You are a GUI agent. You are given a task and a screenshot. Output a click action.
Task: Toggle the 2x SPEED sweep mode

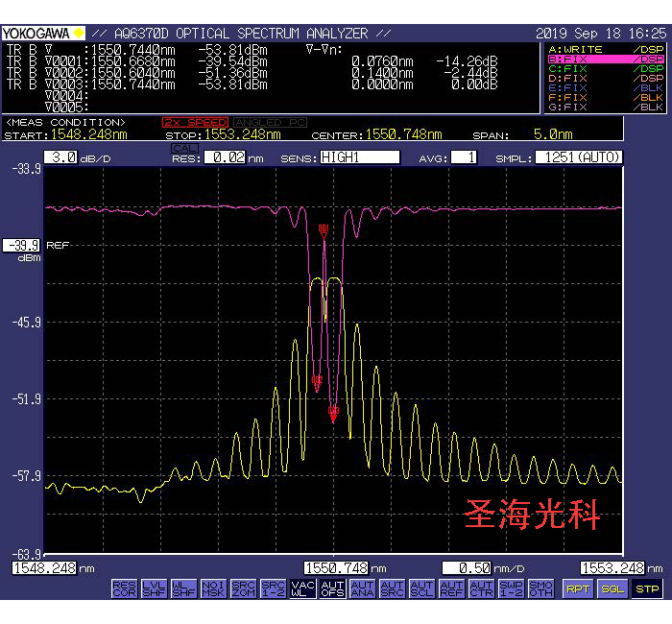click(x=195, y=123)
